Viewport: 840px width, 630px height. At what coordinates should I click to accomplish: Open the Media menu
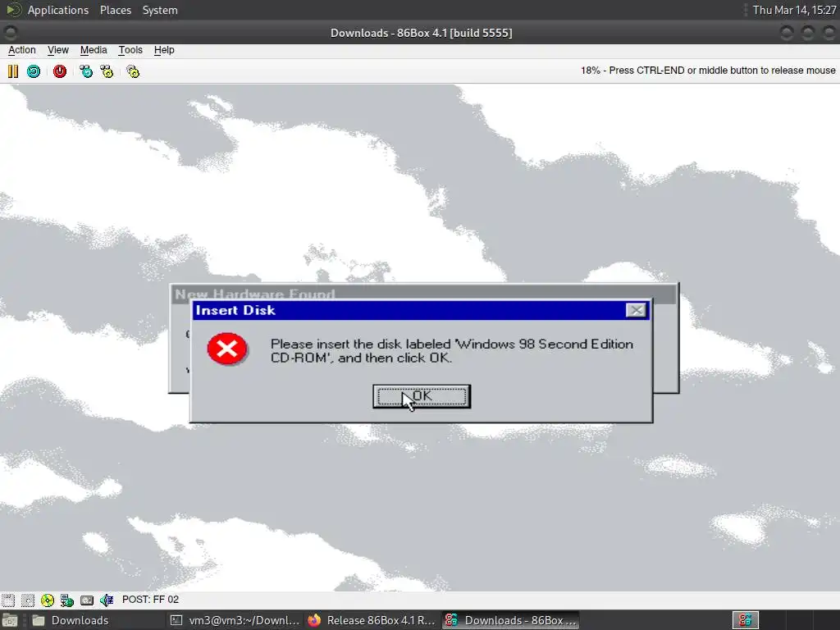[x=94, y=50]
